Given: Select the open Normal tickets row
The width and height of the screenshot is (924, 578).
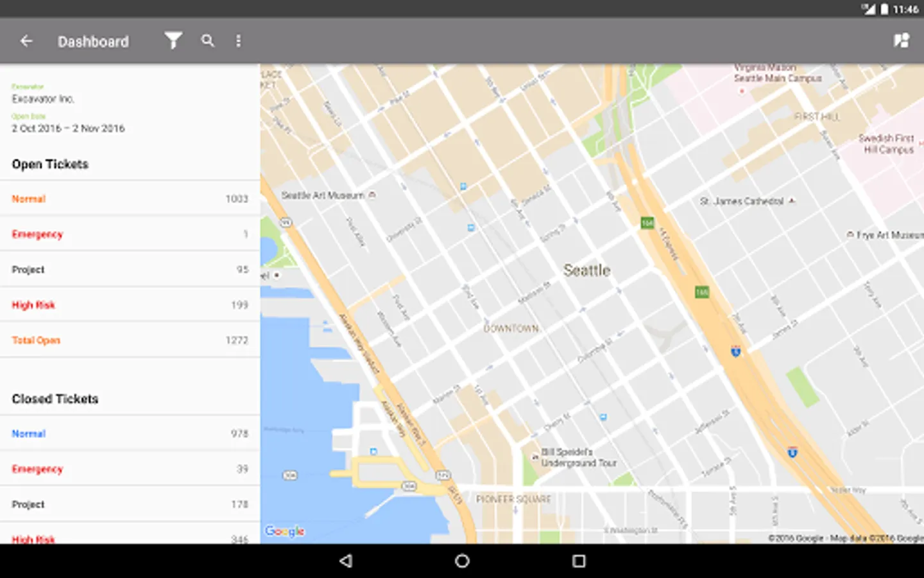Looking at the screenshot, I should 130,199.
